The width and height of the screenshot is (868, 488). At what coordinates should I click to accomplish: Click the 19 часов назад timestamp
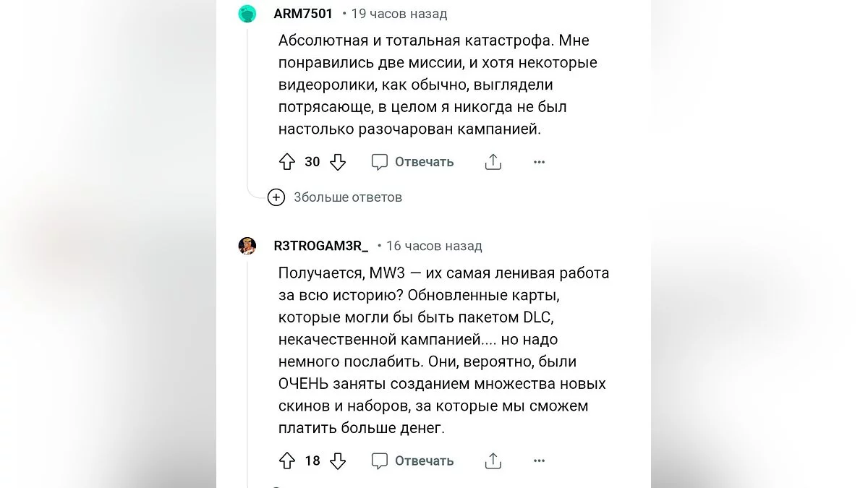point(399,14)
